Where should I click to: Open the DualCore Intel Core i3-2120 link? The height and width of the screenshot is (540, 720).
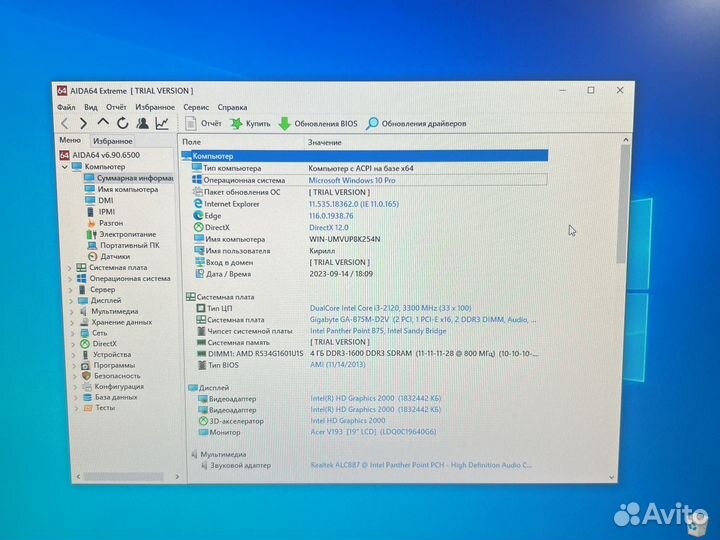click(x=391, y=308)
